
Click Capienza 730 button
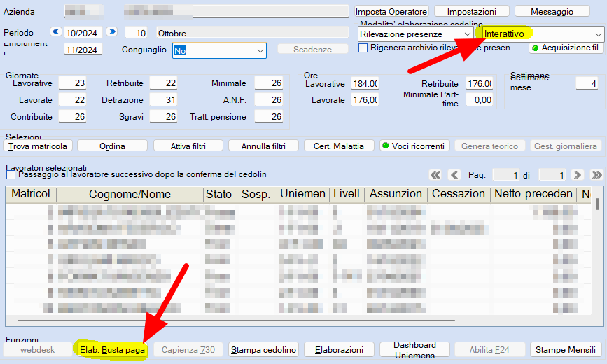click(x=188, y=350)
